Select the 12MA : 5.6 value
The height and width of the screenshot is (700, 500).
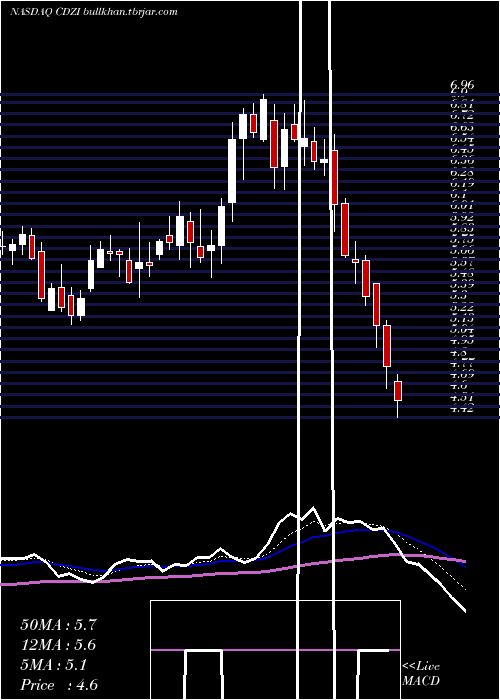click(58, 645)
